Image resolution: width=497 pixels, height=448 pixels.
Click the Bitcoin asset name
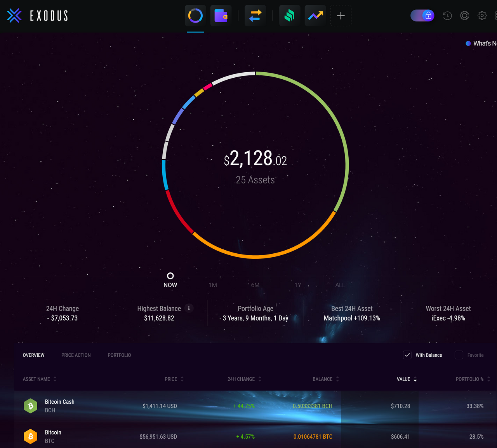pyautogui.click(x=53, y=432)
